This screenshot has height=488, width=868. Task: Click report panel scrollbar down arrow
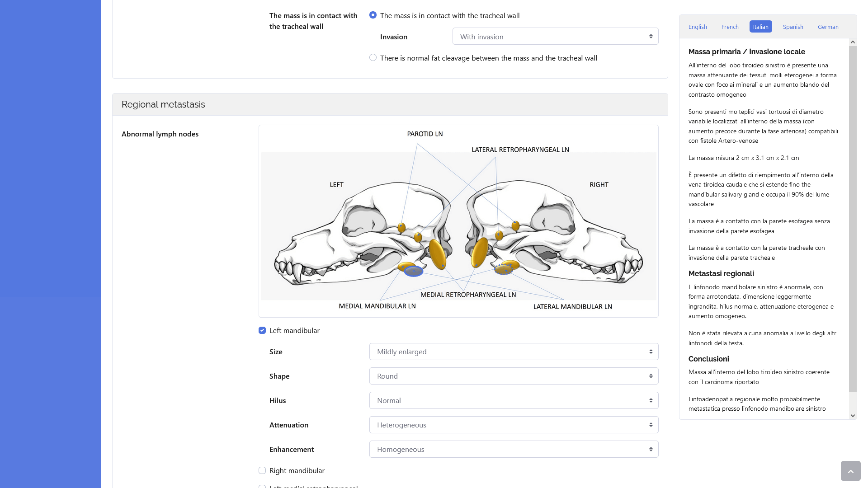click(x=853, y=415)
